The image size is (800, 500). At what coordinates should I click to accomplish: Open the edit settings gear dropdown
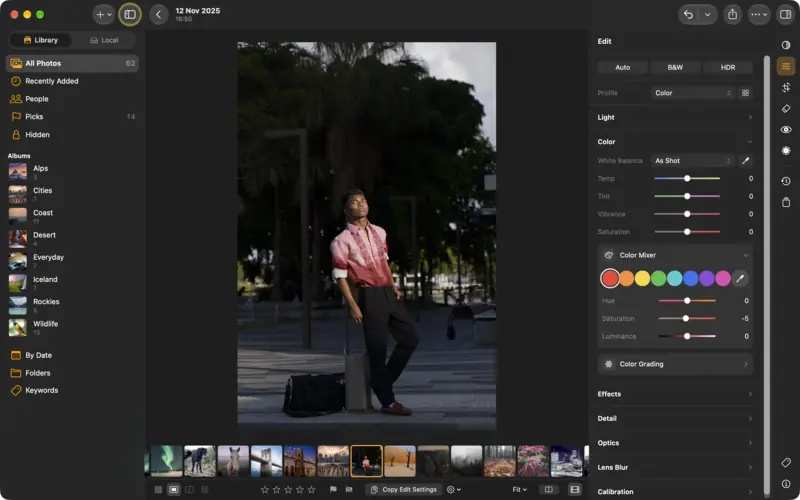454,489
